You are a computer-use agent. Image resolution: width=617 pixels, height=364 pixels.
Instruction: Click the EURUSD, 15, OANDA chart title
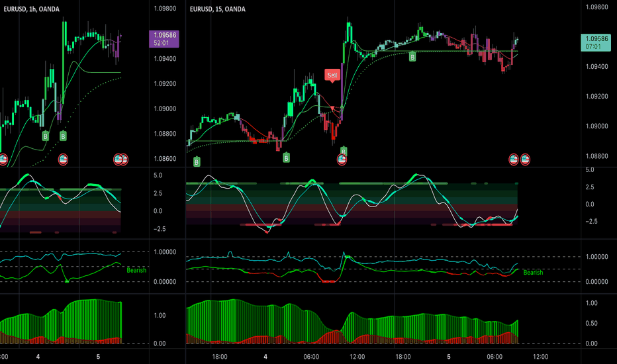click(218, 9)
